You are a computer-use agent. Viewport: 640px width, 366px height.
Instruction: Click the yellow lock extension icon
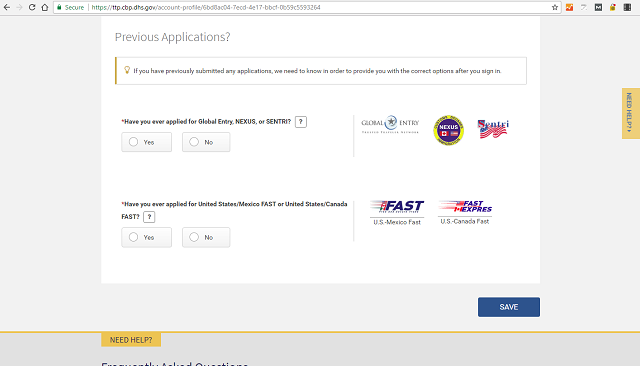tap(613, 7)
